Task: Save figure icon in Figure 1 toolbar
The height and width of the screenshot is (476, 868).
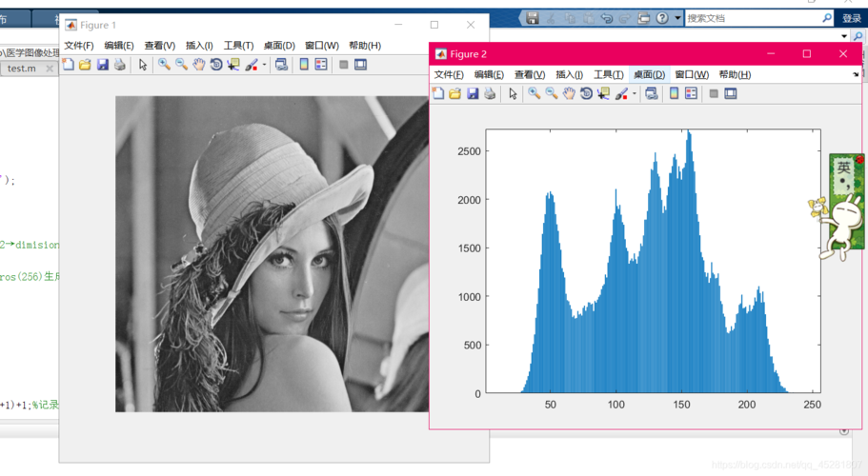Action: (102, 65)
